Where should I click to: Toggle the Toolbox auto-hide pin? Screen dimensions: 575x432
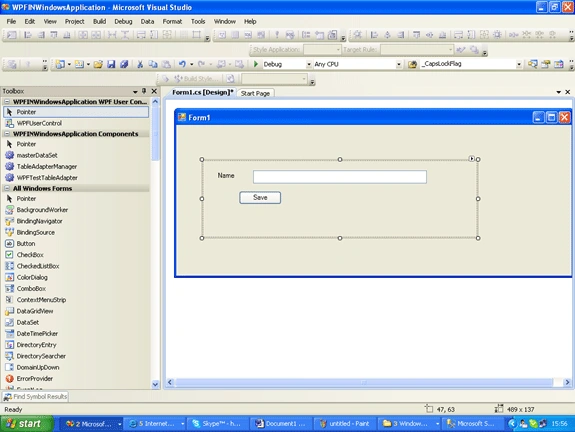(x=144, y=91)
